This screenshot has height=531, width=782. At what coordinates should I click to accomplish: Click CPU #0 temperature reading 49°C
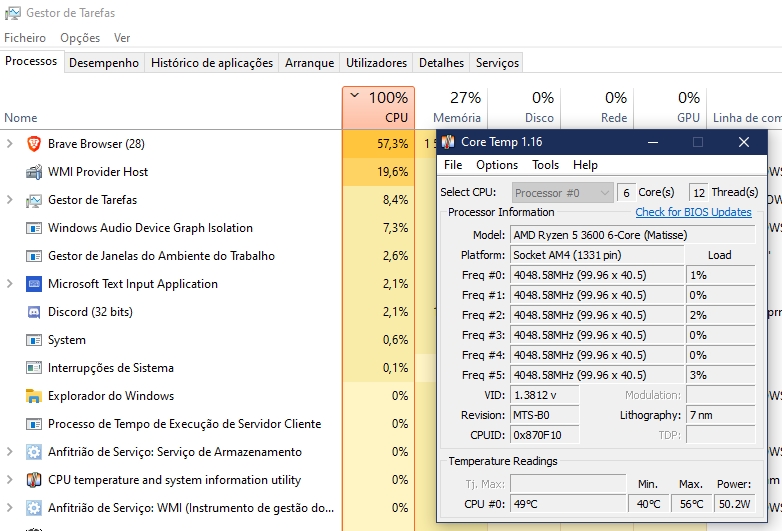tap(568, 504)
